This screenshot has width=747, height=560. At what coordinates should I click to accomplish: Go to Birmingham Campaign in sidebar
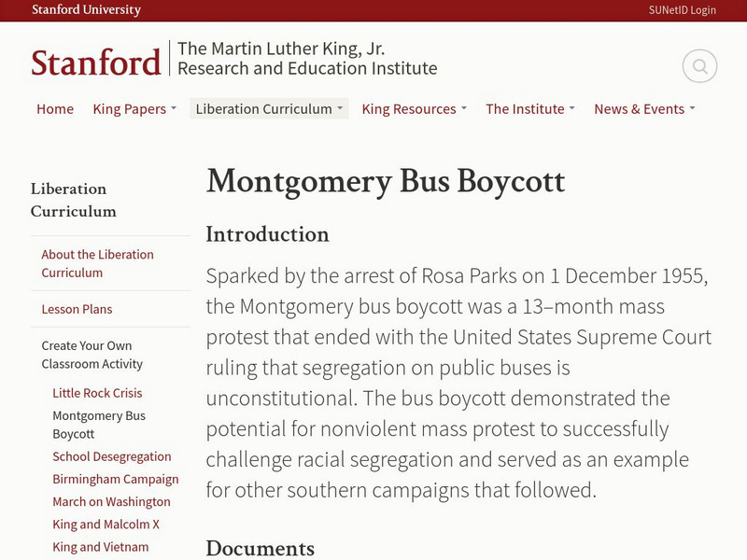116,479
